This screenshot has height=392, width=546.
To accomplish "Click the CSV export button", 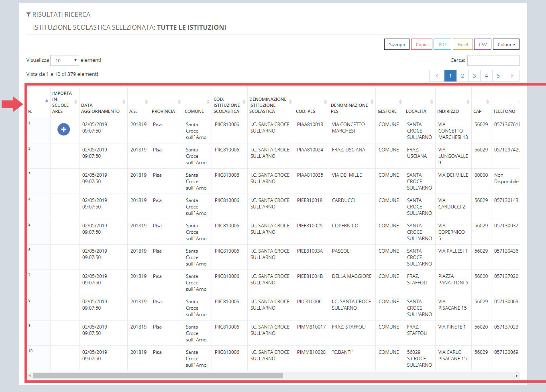I will click(x=483, y=45).
